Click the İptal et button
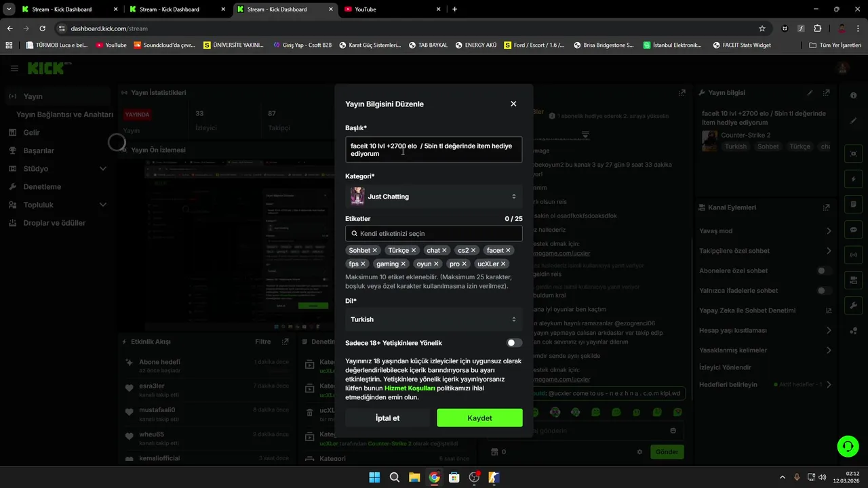This screenshot has height=488, width=868. coord(387,418)
